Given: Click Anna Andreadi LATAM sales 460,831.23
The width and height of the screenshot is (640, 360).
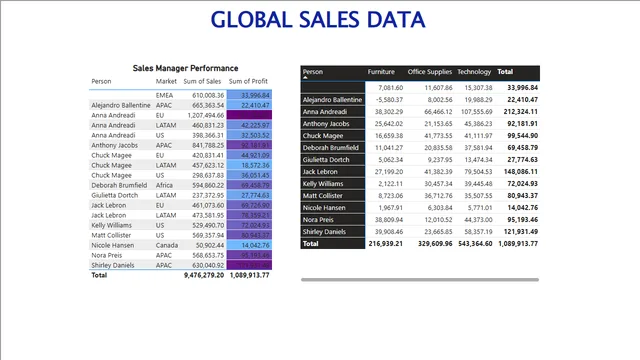Looking at the screenshot, I should coord(208,125).
